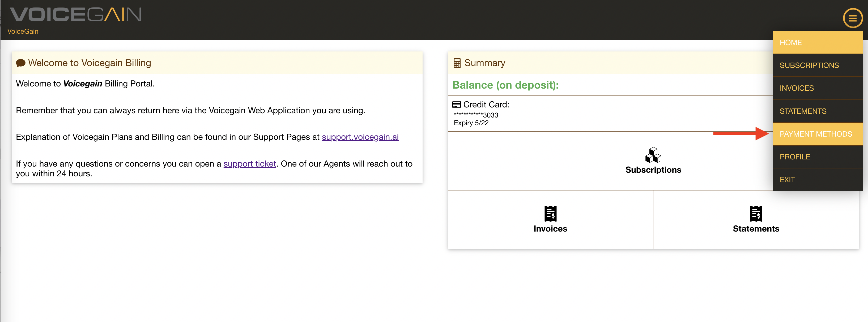Screen dimensions: 868x322
Task: Open SUBSCRIPTIONS from the menu
Action: (818, 65)
